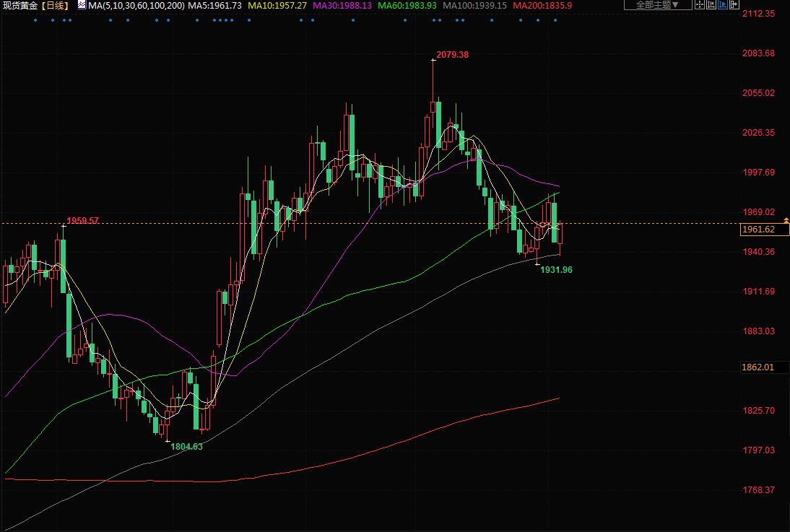Click the leftmost blue dot event marker
This screenshot has width=790, height=532.
pos(35,19)
